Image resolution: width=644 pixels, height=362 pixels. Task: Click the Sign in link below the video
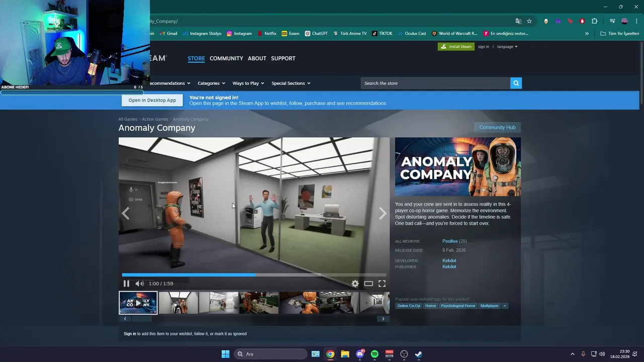pyautogui.click(x=130, y=334)
